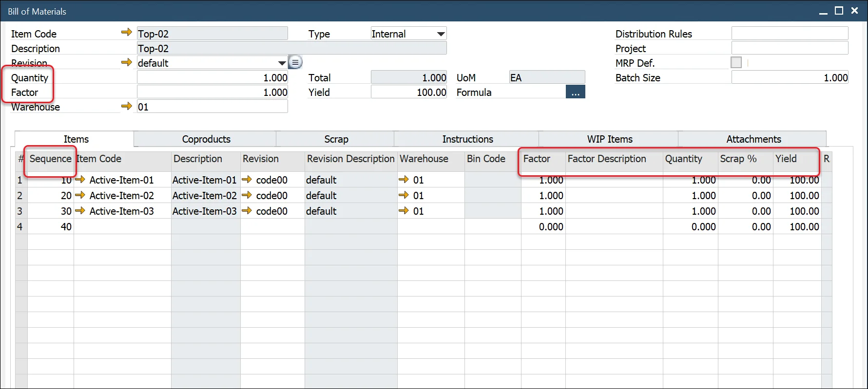Screen dimensions: 868x389
Task: Toggle the MRP Def. checkbox
Action: click(x=736, y=62)
